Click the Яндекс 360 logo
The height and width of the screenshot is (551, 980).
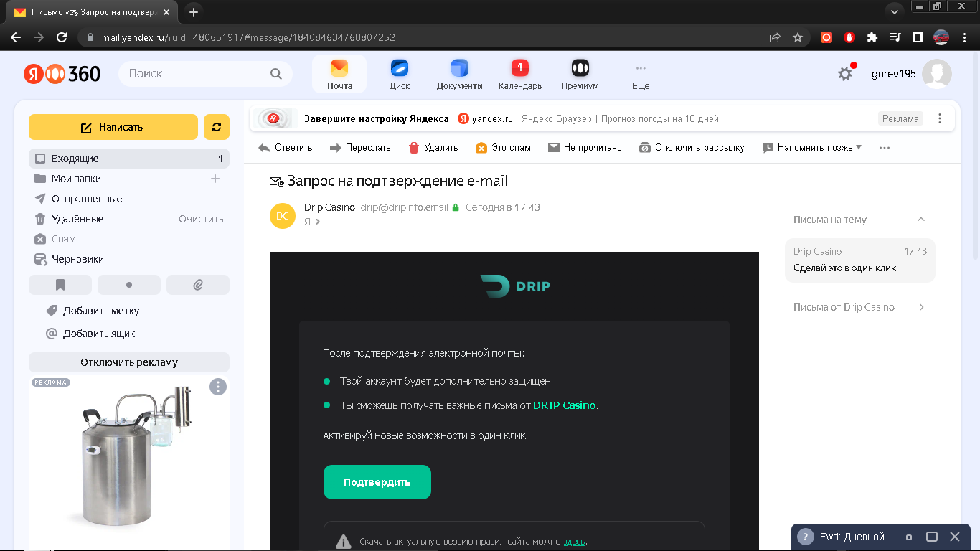[62, 73]
